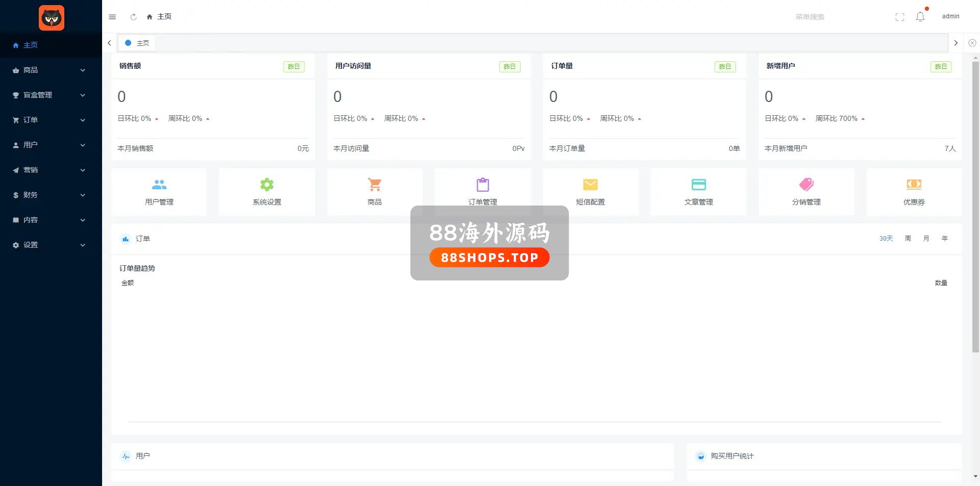This screenshot has height=486, width=980.
Task: Select the 30天 chart range
Action: (886, 239)
